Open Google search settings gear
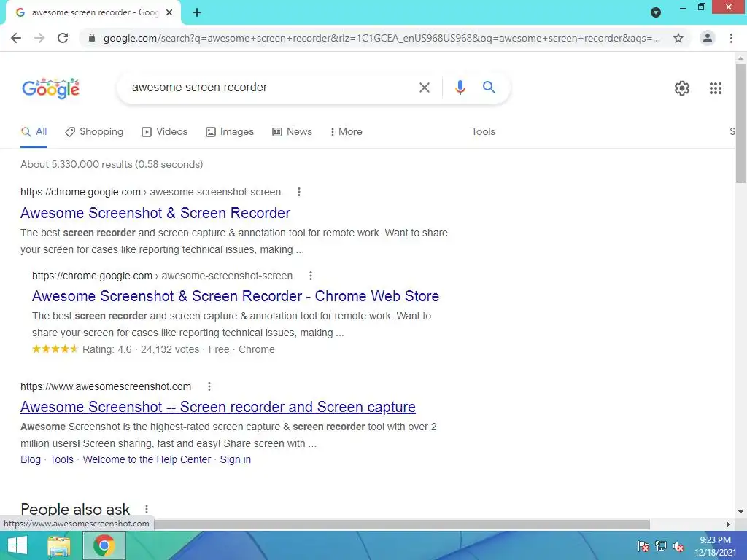Viewport: 747px width, 560px height. 682,88
